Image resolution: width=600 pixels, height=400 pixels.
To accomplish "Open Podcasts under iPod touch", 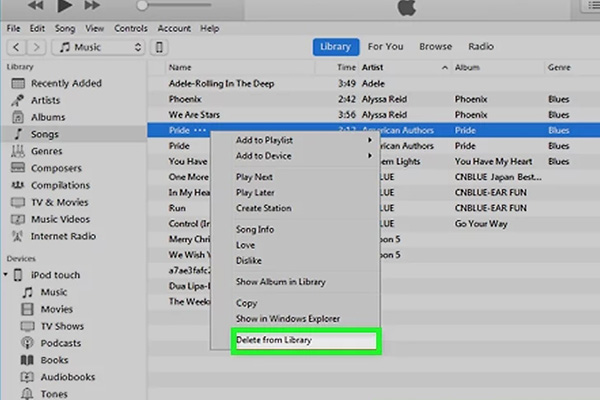I will click(60, 343).
